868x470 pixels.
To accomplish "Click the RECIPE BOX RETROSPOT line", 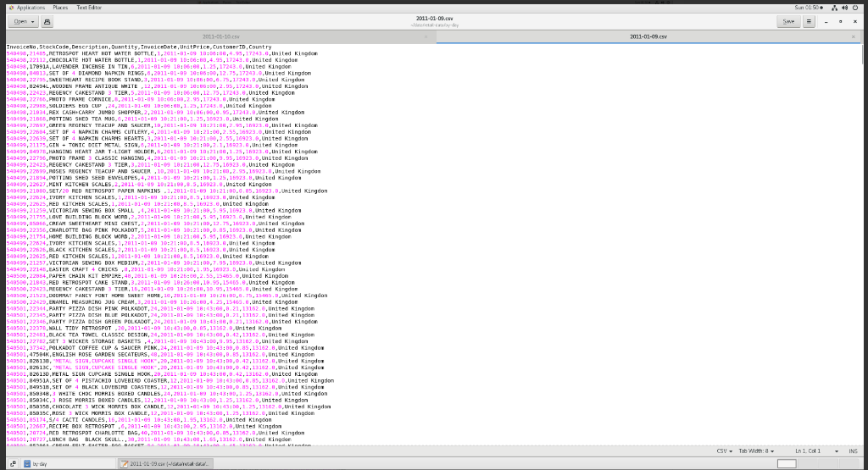I will pos(144,426).
